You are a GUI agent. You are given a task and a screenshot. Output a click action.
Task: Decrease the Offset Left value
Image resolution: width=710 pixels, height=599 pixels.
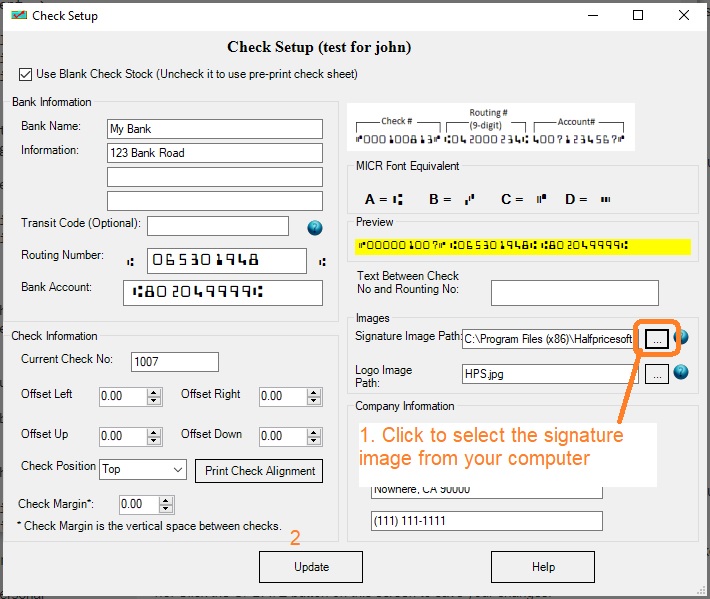click(x=154, y=401)
